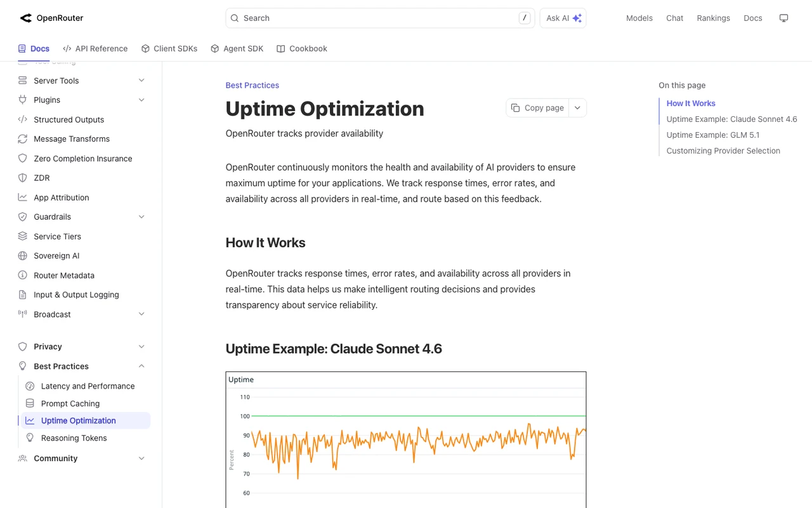The width and height of the screenshot is (812, 508).
Task: Click the Service Tiers layers icon
Action: (23, 236)
